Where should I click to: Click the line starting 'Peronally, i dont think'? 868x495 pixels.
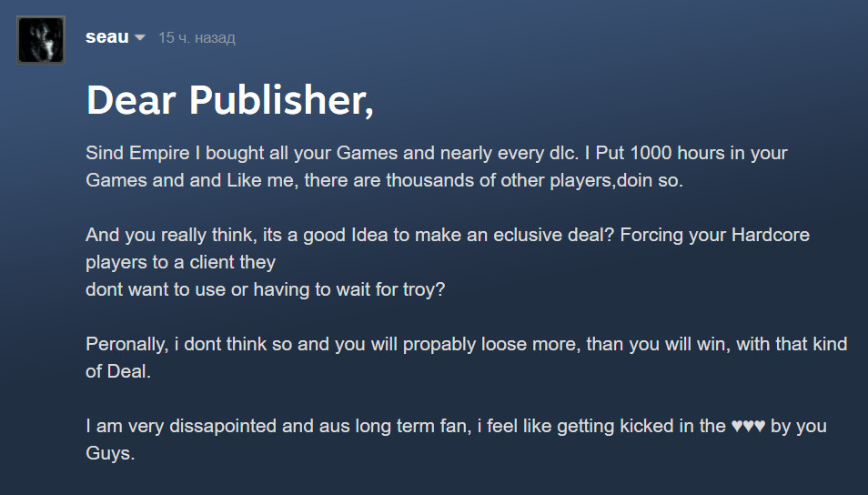[466, 344]
